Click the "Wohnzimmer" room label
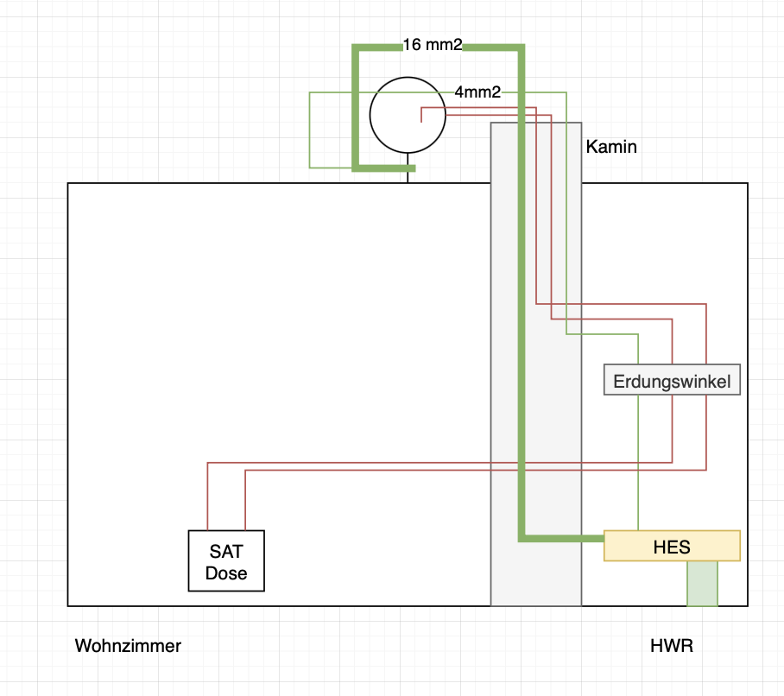 pos(128,646)
